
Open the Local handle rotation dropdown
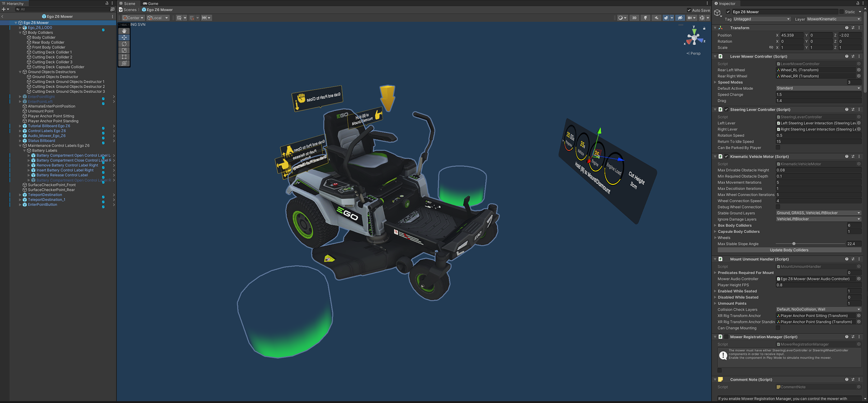(x=158, y=18)
